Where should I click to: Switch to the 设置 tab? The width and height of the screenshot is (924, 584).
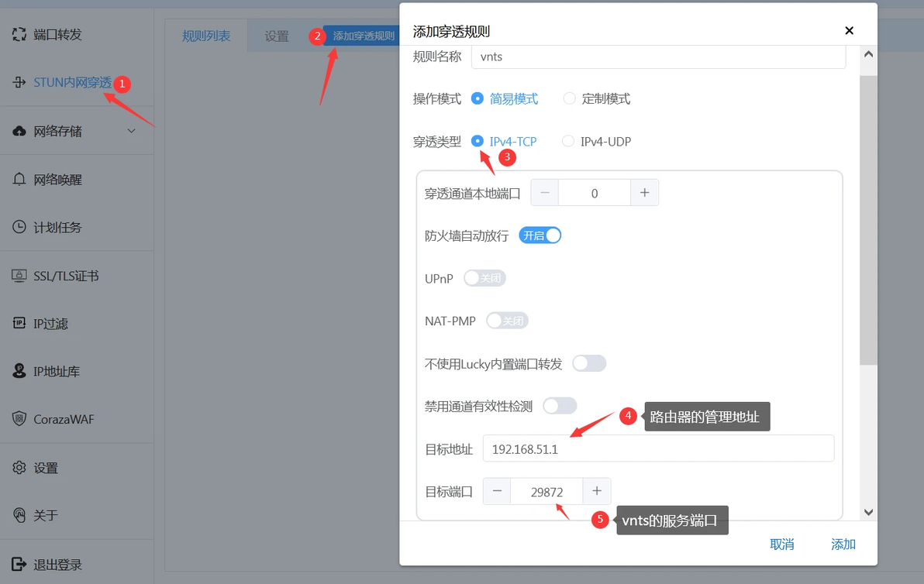click(x=277, y=36)
